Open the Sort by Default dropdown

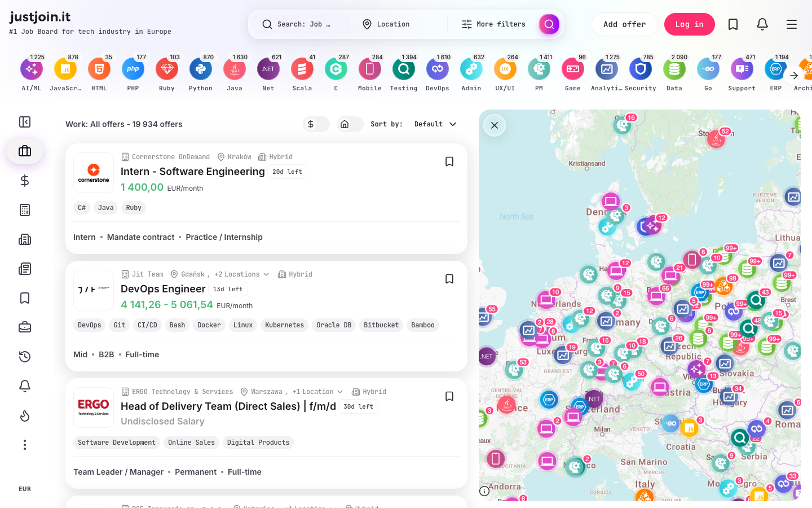[435, 124]
